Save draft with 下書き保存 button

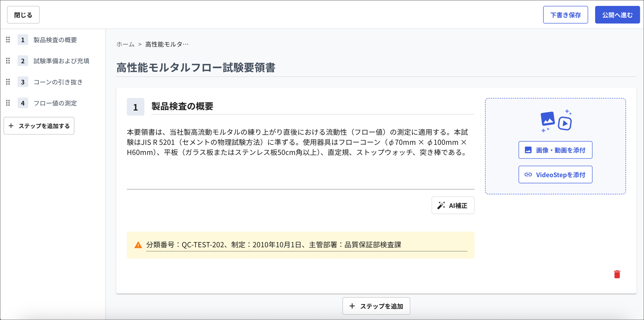pos(565,15)
